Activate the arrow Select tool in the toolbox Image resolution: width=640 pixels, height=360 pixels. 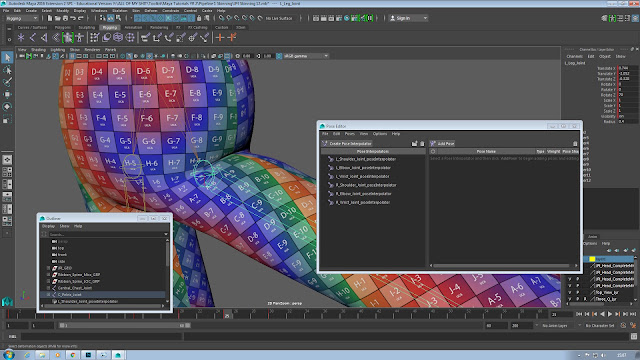[x=7, y=58]
